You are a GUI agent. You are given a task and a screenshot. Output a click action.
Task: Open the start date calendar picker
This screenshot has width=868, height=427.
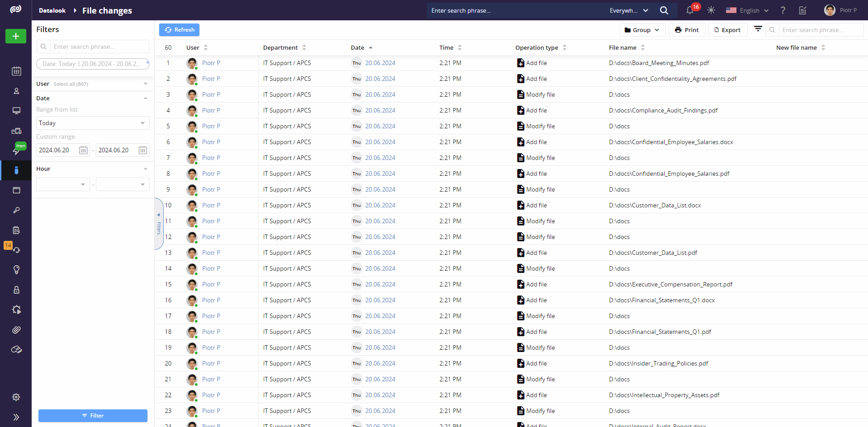(83, 150)
